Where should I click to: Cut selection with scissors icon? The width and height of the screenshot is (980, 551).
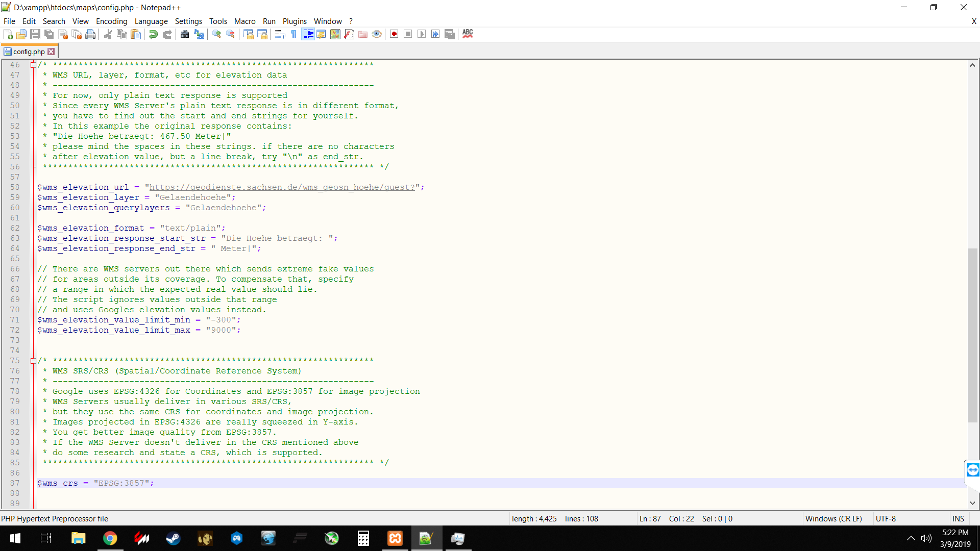(x=108, y=34)
